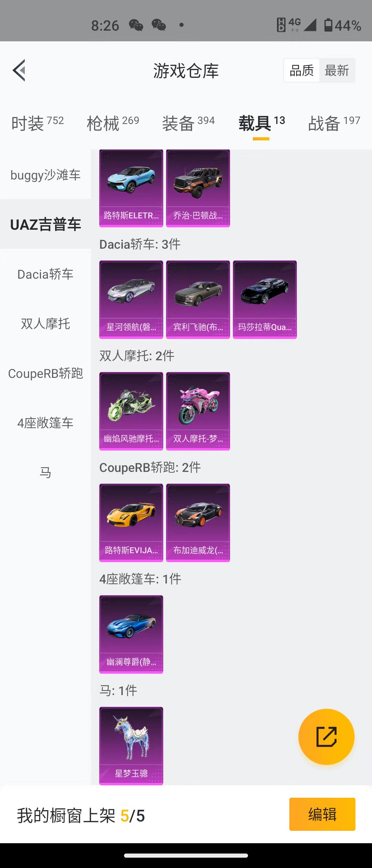Open the 时装 tab
372x868 pixels.
coord(38,123)
